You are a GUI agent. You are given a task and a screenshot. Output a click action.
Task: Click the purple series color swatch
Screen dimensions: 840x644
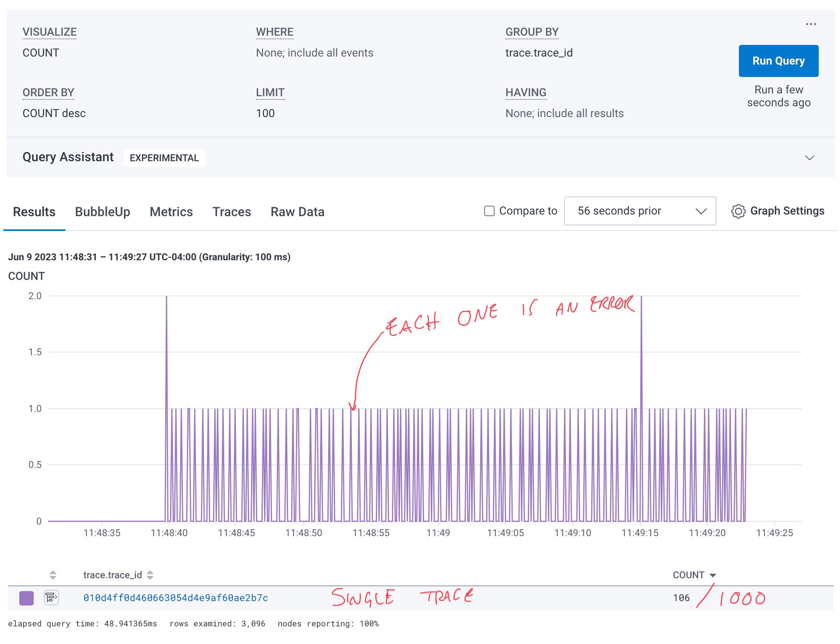point(26,598)
